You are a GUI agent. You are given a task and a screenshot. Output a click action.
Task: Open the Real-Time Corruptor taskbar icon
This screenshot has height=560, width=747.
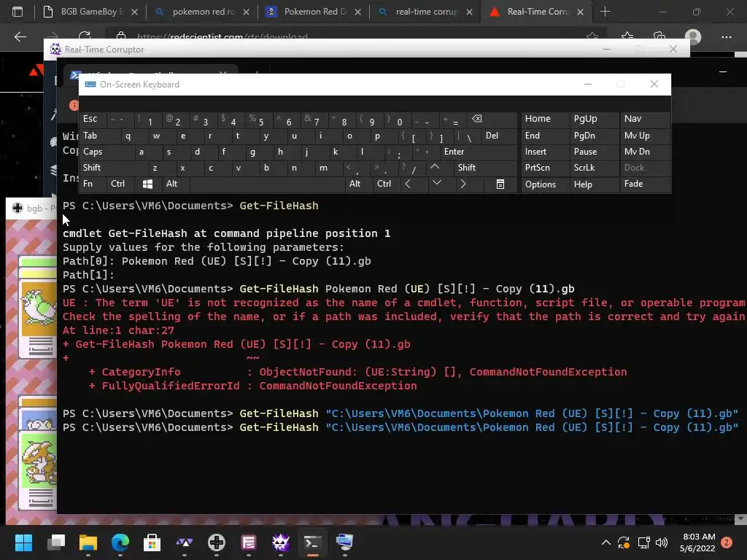(x=281, y=542)
